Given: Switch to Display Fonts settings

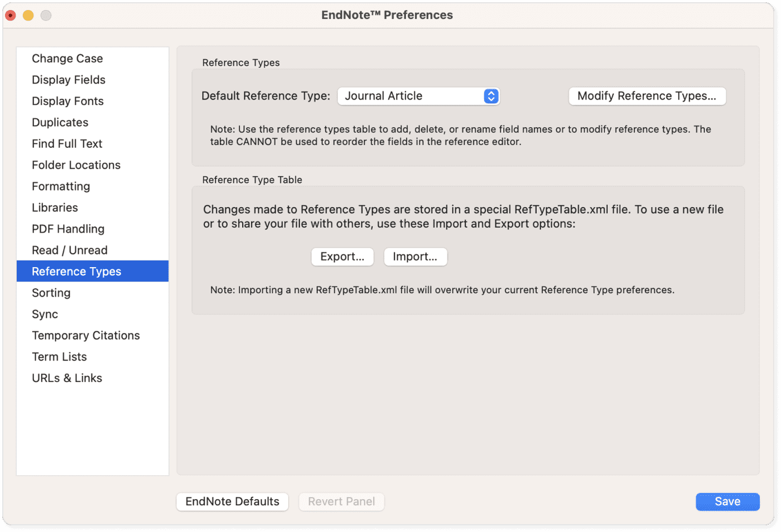Looking at the screenshot, I should 67,101.
